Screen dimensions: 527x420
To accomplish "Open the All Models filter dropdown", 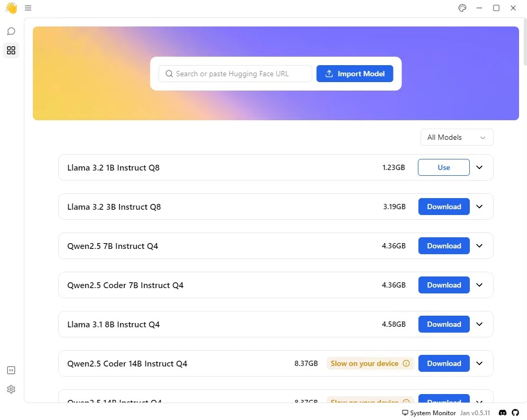I will (457, 137).
